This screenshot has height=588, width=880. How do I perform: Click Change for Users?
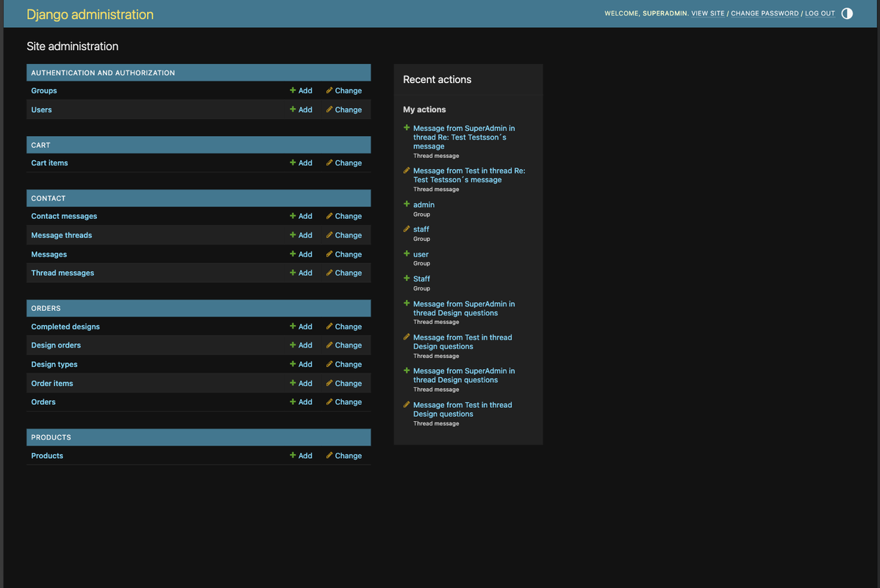pos(343,110)
